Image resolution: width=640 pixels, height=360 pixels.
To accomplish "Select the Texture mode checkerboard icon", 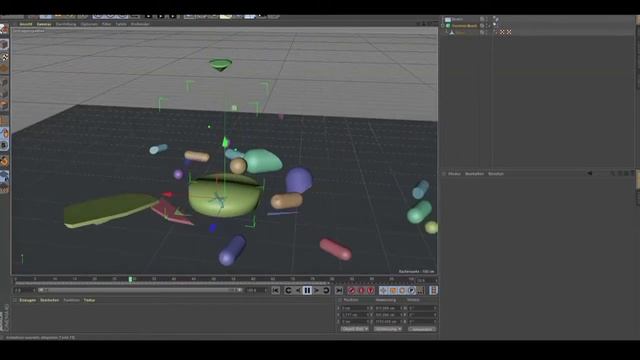I will [x=4, y=57].
